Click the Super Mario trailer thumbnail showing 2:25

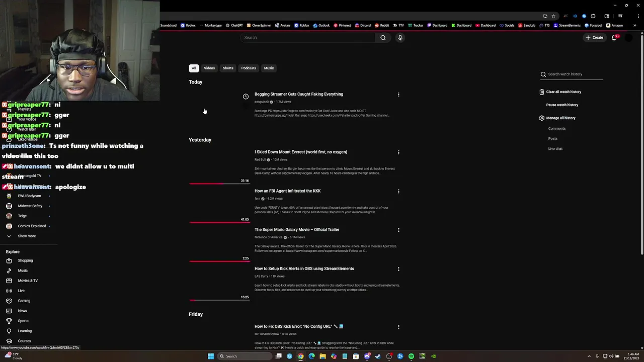219,244
